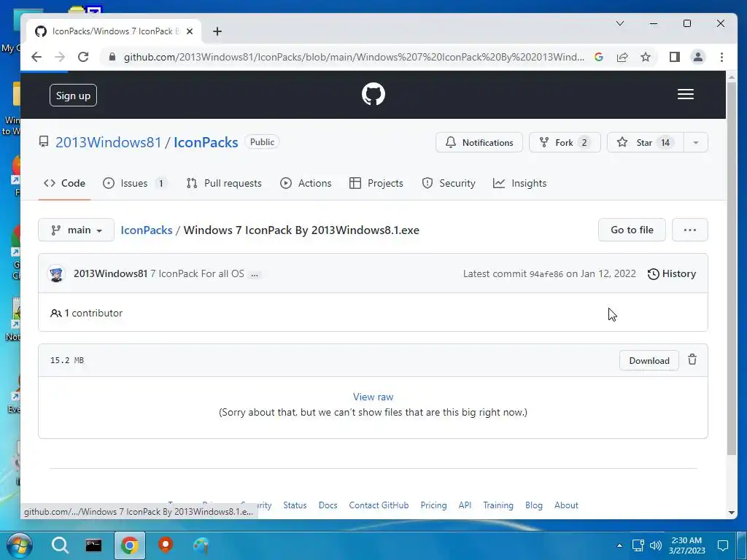This screenshot has width=747, height=560.
Task: Click the network tray icon
Action: [x=638, y=545]
